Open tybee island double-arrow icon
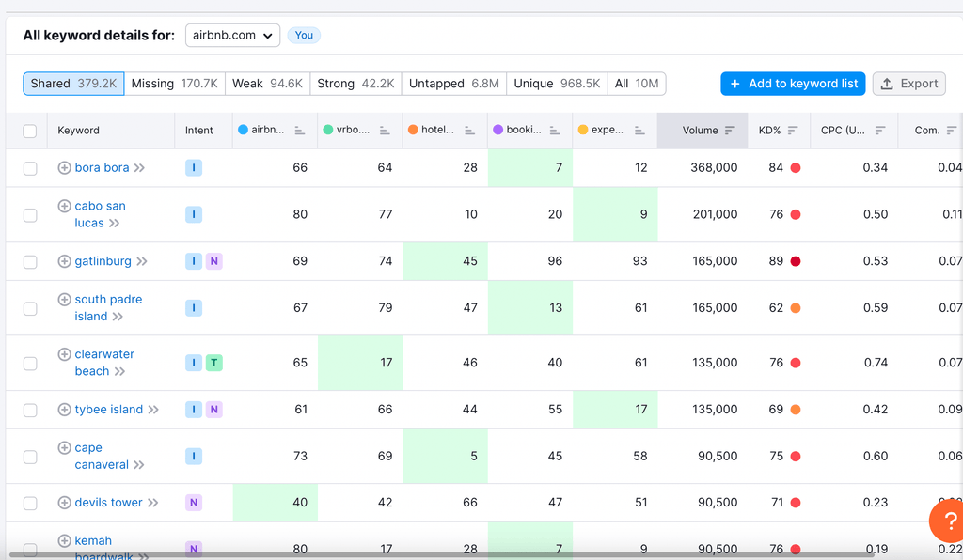 click(153, 410)
